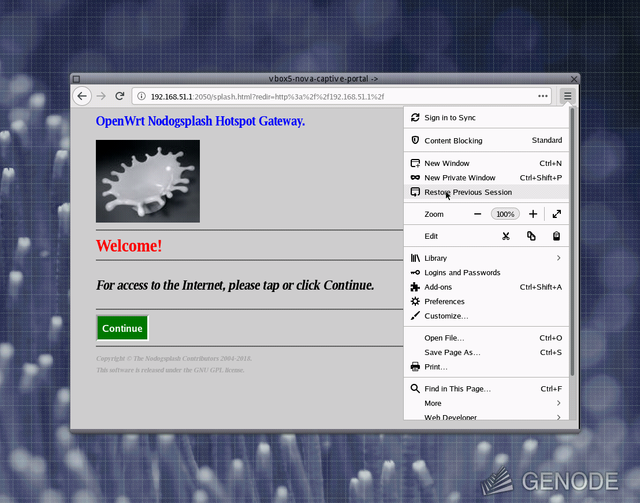Click the Add-ons puzzle piece icon
The width and height of the screenshot is (640, 503).
tap(415, 287)
